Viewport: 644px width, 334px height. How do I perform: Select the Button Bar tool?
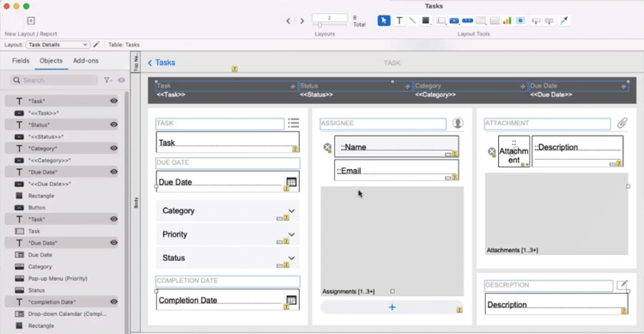click(x=467, y=21)
